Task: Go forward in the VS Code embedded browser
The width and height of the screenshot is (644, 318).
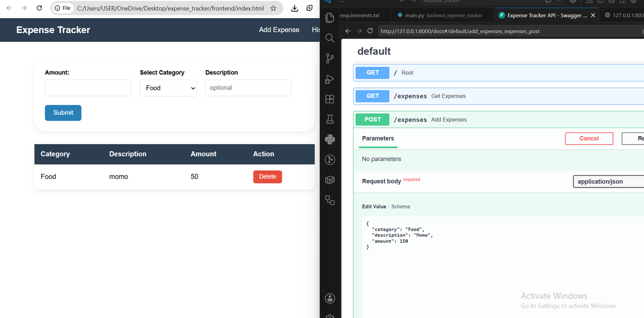Action: 359,31
